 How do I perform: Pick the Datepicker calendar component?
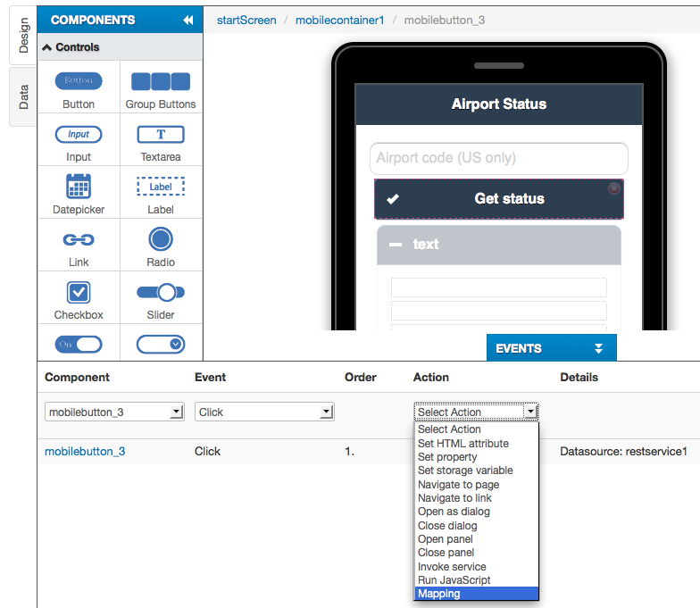pyautogui.click(x=79, y=186)
